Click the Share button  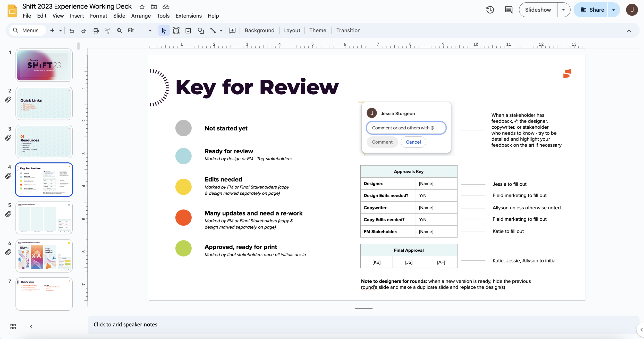point(591,10)
